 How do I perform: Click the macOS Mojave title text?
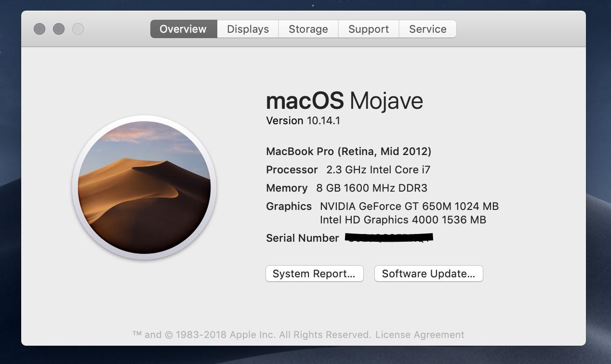[344, 101]
